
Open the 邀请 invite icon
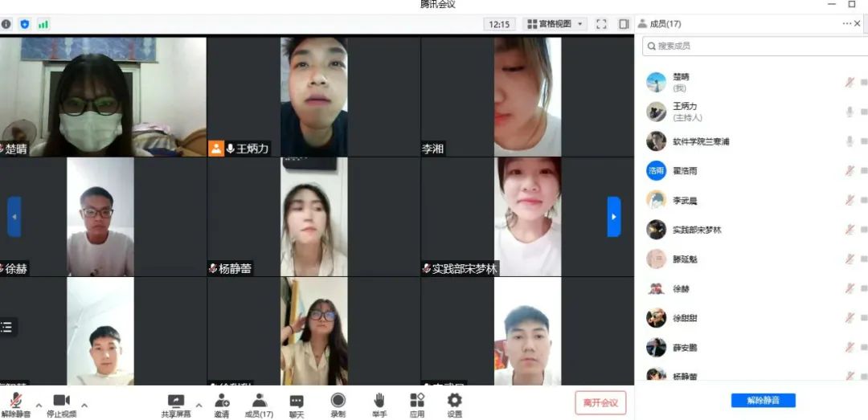(x=222, y=401)
